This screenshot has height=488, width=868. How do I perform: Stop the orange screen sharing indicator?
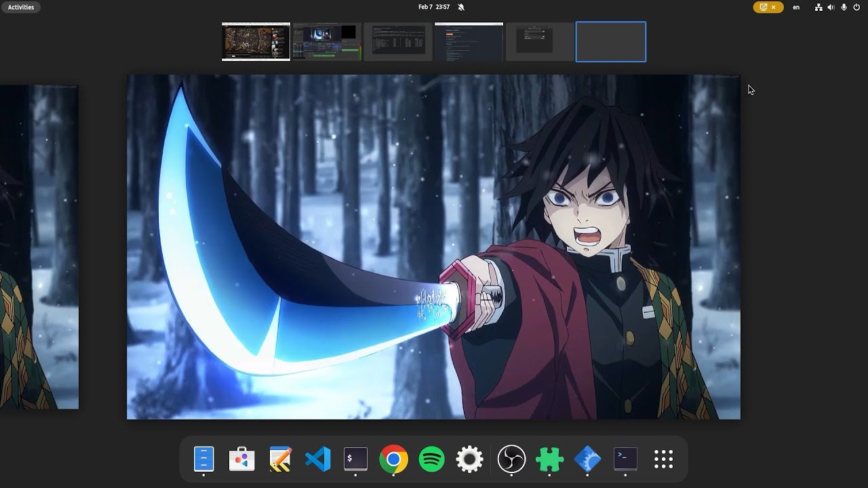(768, 7)
